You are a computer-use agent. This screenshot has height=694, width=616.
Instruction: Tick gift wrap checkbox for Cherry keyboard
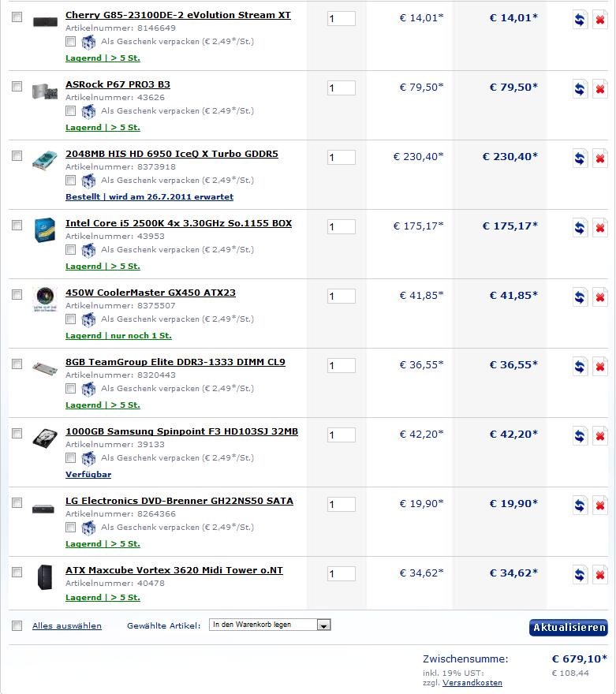pyautogui.click(x=70, y=42)
